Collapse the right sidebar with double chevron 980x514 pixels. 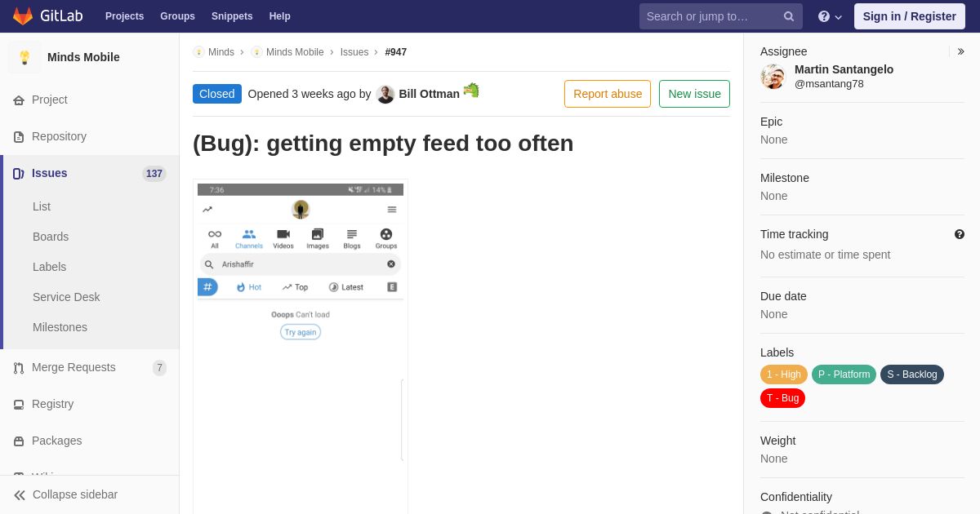tap(961, 51)
